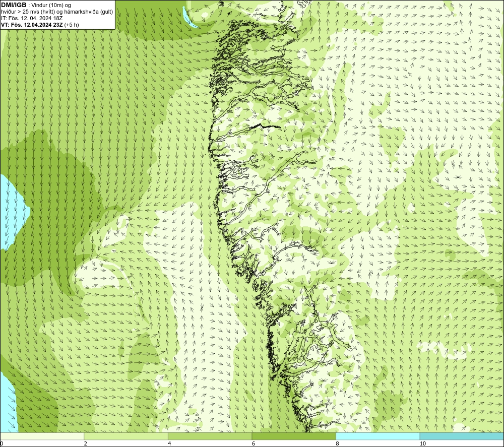This screenshot has height=447, width=504.
Task: Click the '6' scale label
Action: (x=254, y=443)
